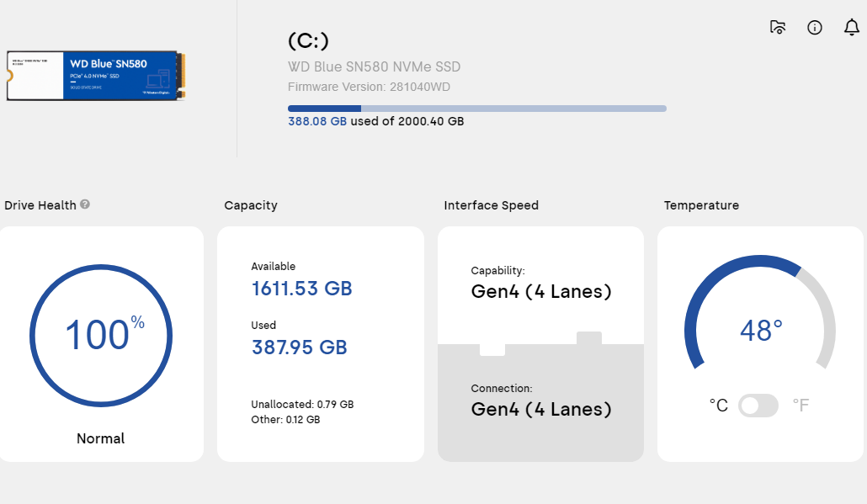
Task: Toggle the temperature unit switch
Action: click(x=758, y=406)
